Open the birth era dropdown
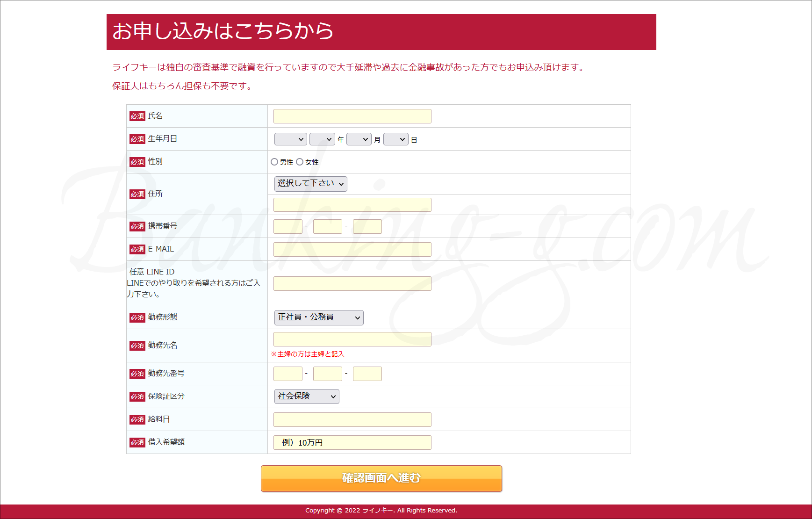Viewport: 812px width, 519px height. [290, 139]
